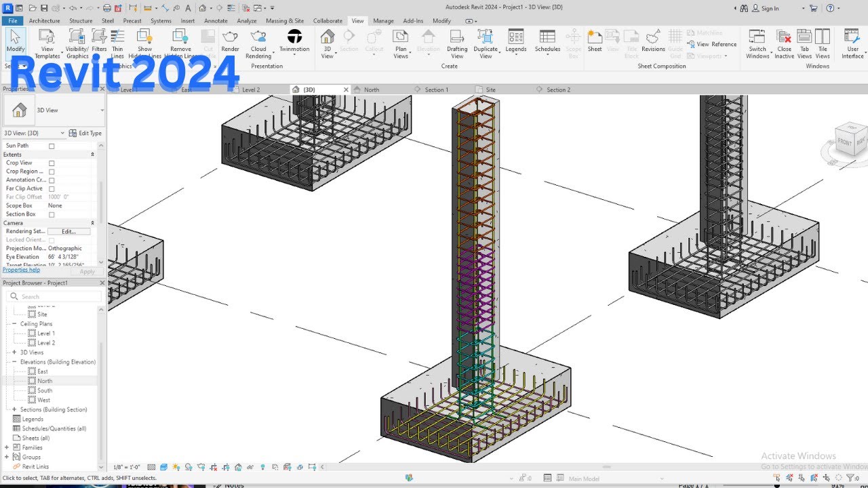Expand the 3D Views tree node
Image resolution: width=868 pixels, height=488 pixels.
(14, 352)
